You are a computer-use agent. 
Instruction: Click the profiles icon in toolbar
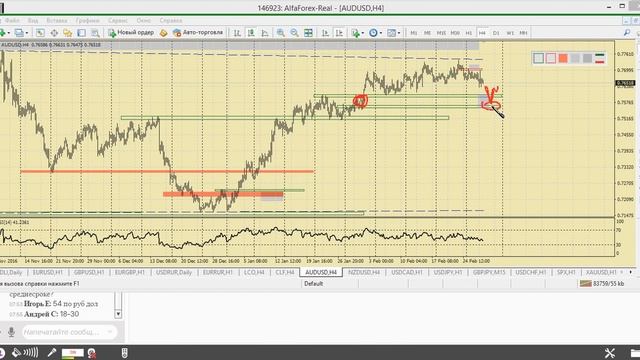19,33
